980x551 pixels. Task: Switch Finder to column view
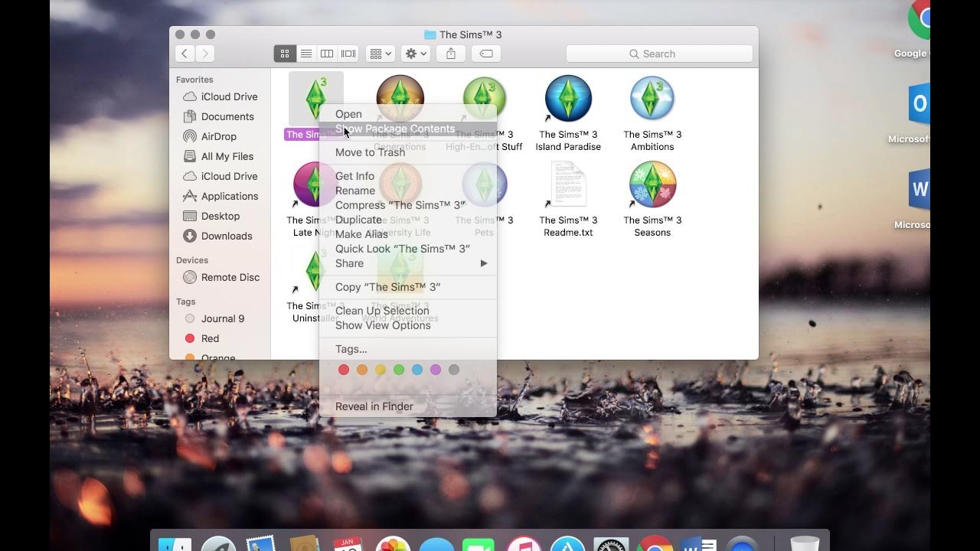pos(327,54)
